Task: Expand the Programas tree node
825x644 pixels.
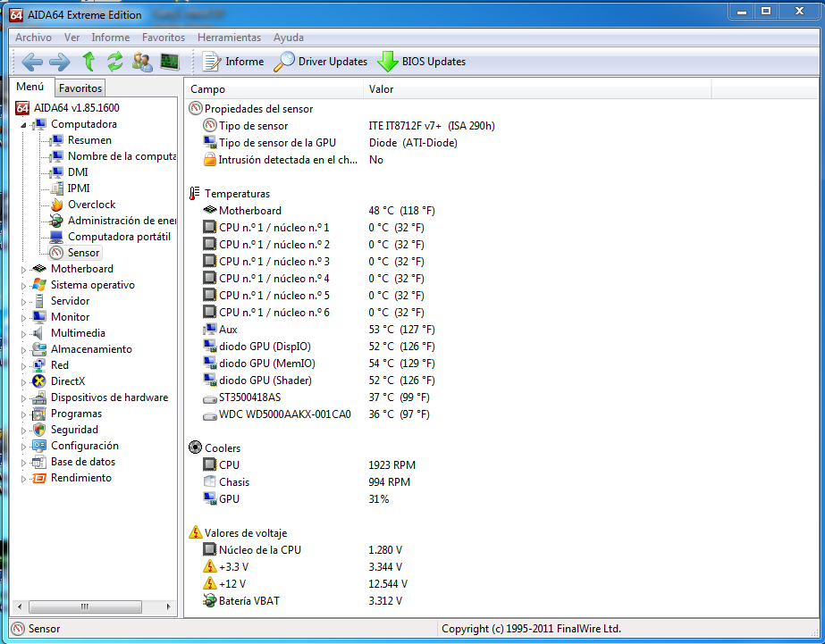Action: [x=23, y=414]
